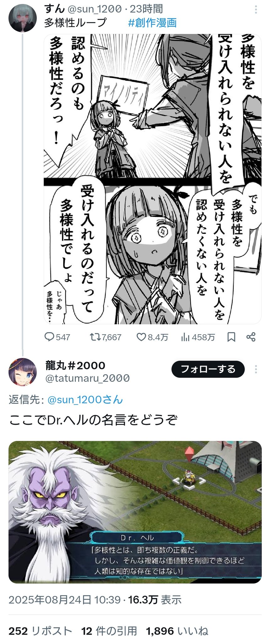
Task: Share the tweet with the share icon
Action: pyautogui.click(x=251, y=337)
